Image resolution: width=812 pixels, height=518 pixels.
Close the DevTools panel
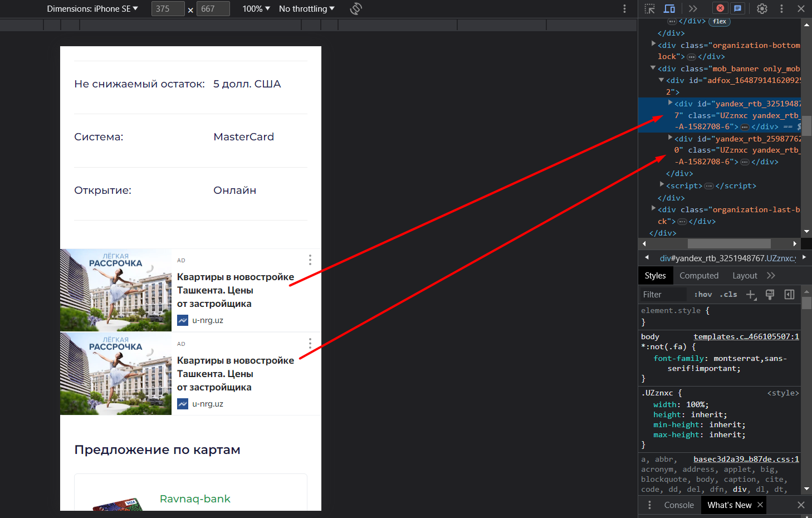coord(801,8)
